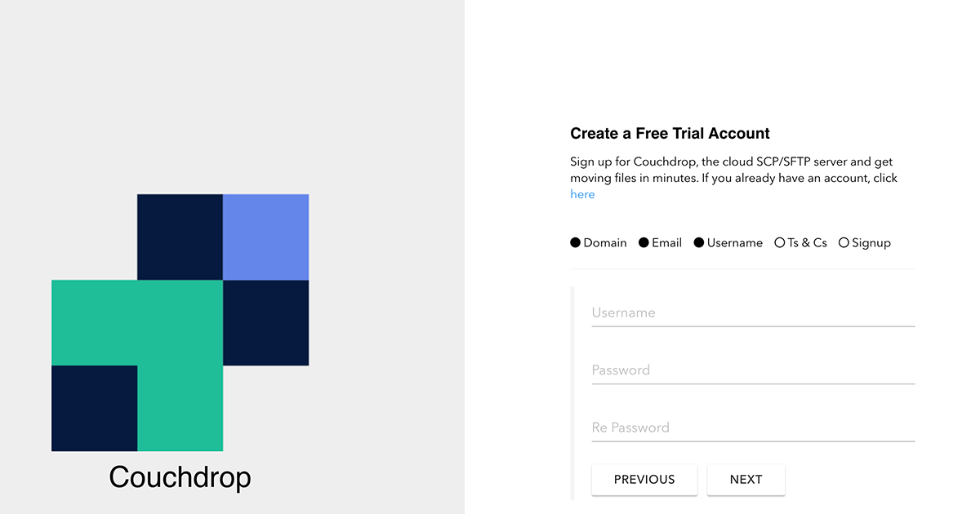Click the top-left navy square of the logo
The height and width of the screenshot is (514, 980).
click(x=180, y=237)
